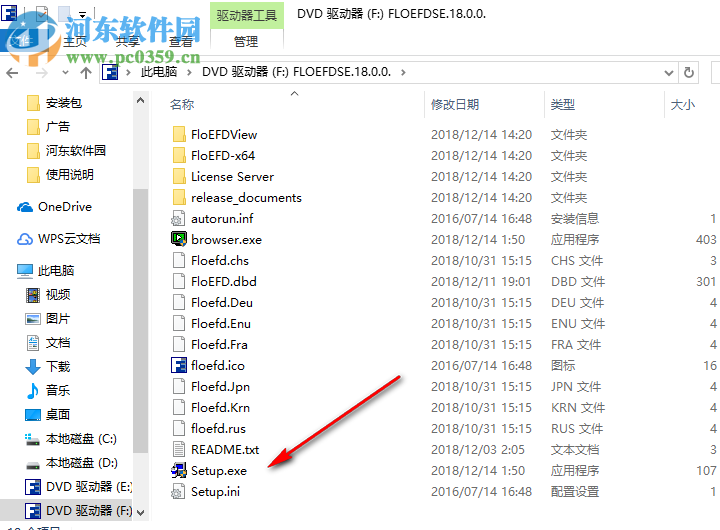Select the License Server folder icon
Image resolution: width=720 pixels, height=530 pixels.
click(x=179, y=177)
